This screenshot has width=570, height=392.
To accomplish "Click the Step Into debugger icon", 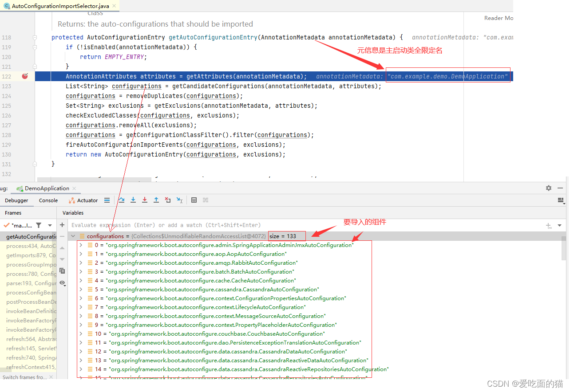I will 133,200.
